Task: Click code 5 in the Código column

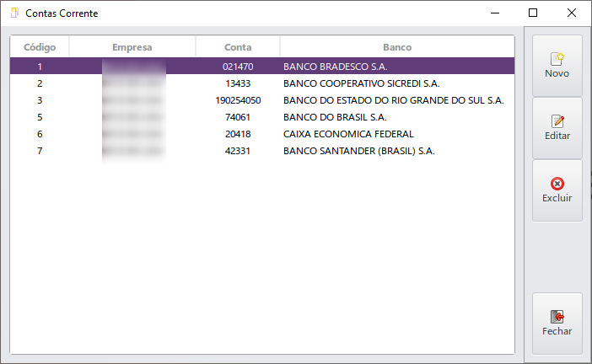Action: coord(40,117)
